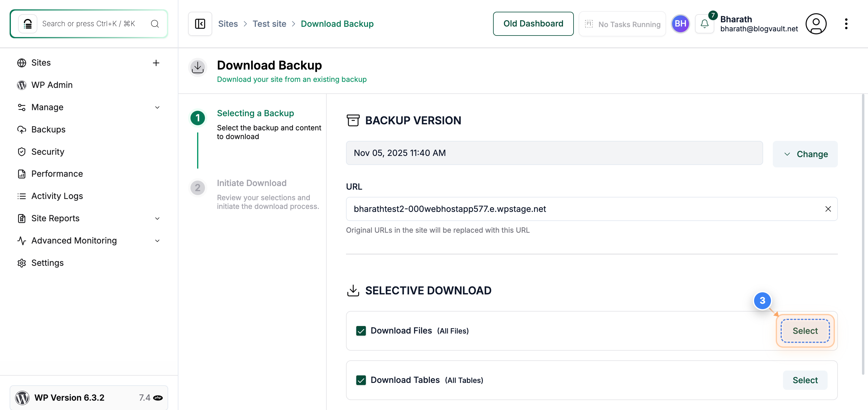Add a new site with the plus icon
The height and width of the screenshot is (410, 868).
156,63
